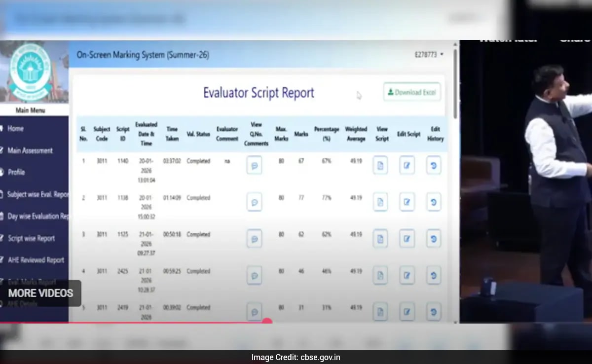Click the MORE VIDEOS overlay button
The image size is (592, 364).
pos(40,293)
